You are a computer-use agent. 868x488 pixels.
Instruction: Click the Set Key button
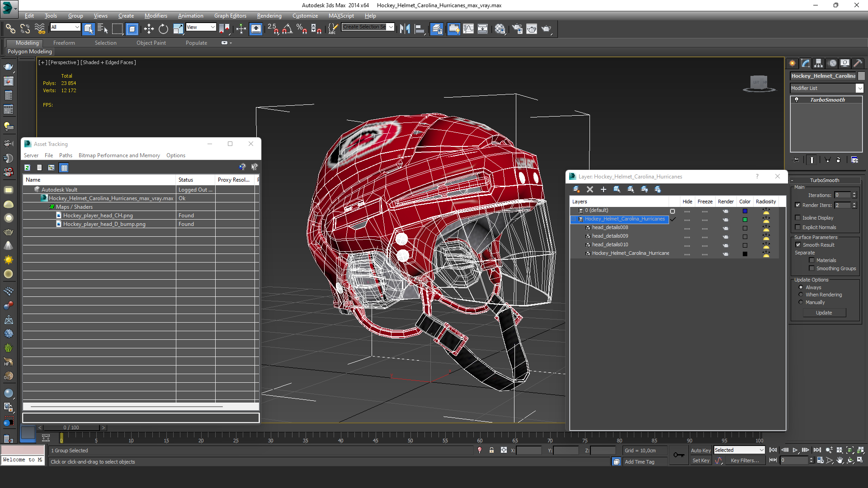click(x=701, y=460)
